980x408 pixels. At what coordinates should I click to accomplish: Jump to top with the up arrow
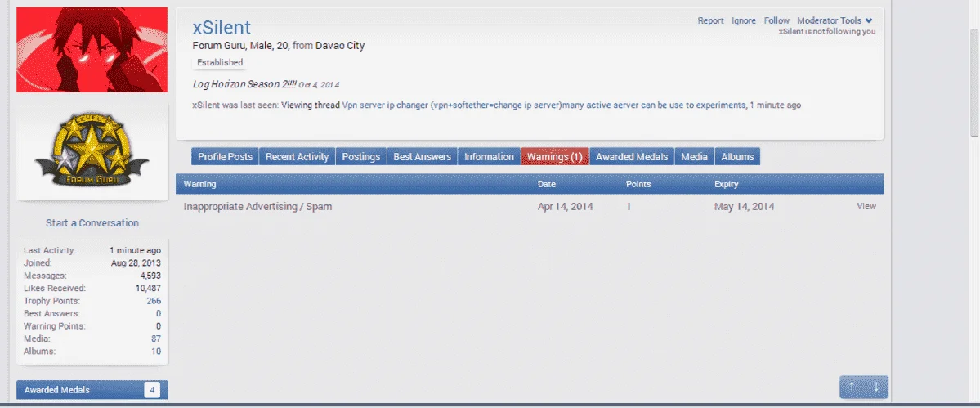(851, 387)
